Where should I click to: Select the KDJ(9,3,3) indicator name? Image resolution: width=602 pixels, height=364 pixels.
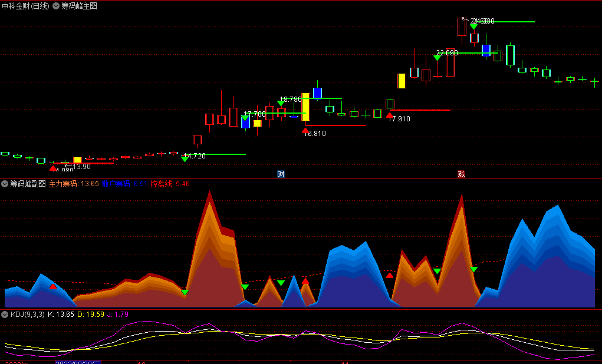[28, 315]
